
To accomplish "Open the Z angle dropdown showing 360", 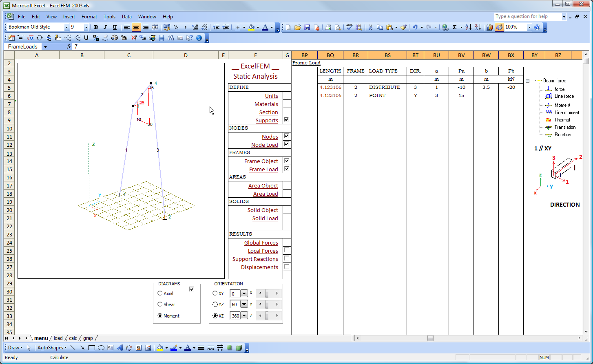I will 244,315.
